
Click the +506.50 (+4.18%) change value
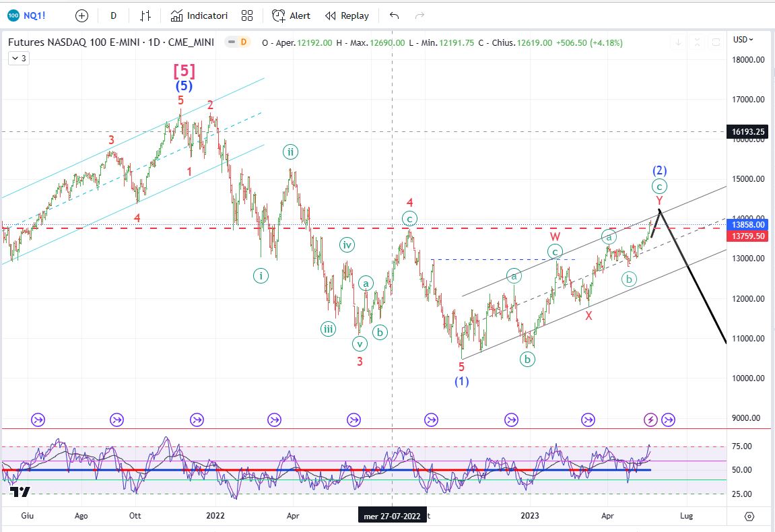point(589,42)
